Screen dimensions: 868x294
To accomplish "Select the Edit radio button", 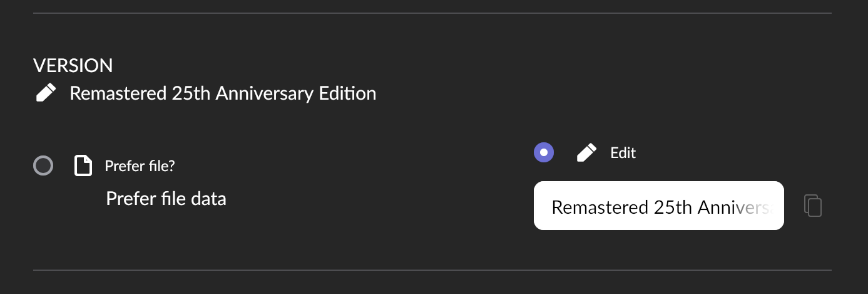I will point(544,152).
